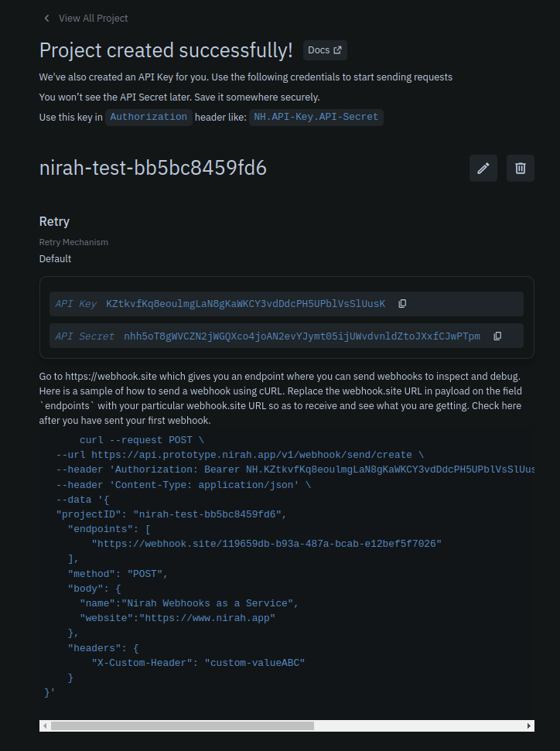
Task: Edit the project name with pencil icon
Action: 483,168
